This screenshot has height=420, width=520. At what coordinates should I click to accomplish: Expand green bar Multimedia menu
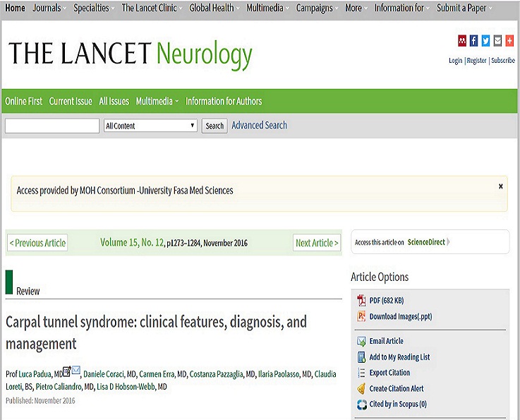click(157, 101)
